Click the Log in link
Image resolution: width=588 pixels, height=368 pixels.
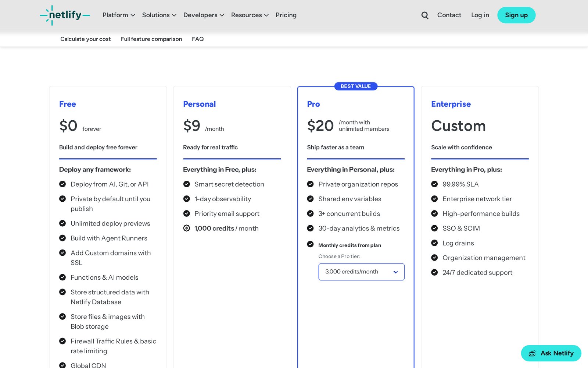[x=480, y=15]
